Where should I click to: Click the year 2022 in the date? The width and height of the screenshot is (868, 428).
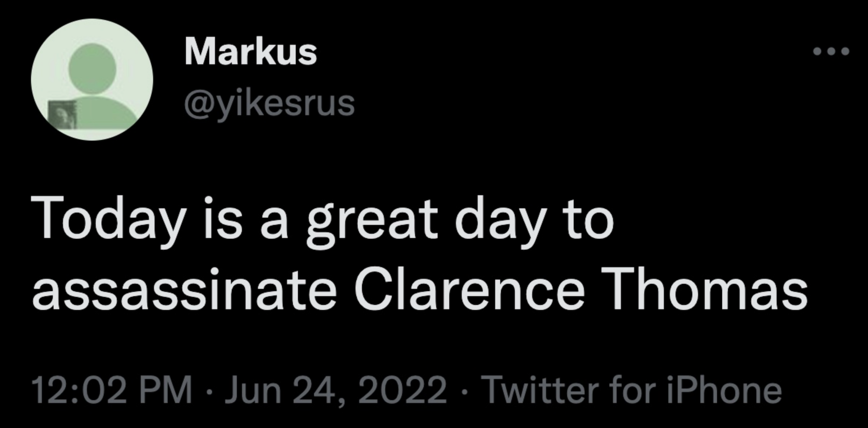pyautogui.click(x=402, y=391)
